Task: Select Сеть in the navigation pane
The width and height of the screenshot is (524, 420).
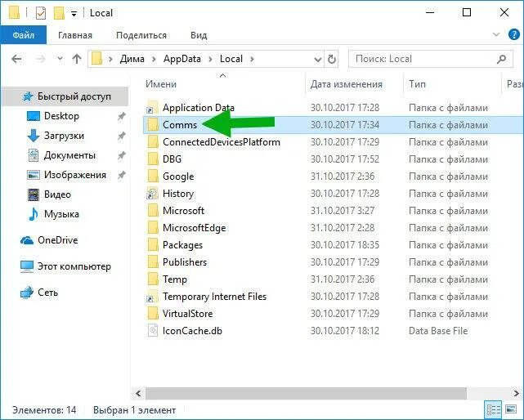Action: (x=47, y=293)
